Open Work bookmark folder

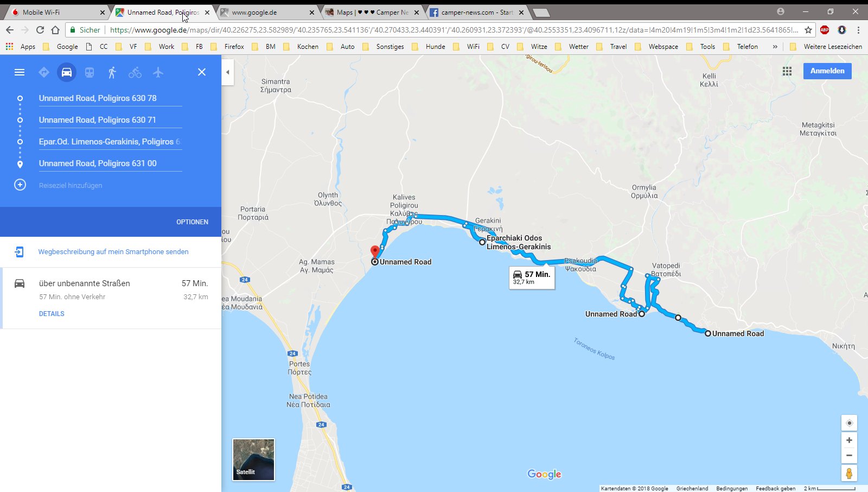point(160,47)
